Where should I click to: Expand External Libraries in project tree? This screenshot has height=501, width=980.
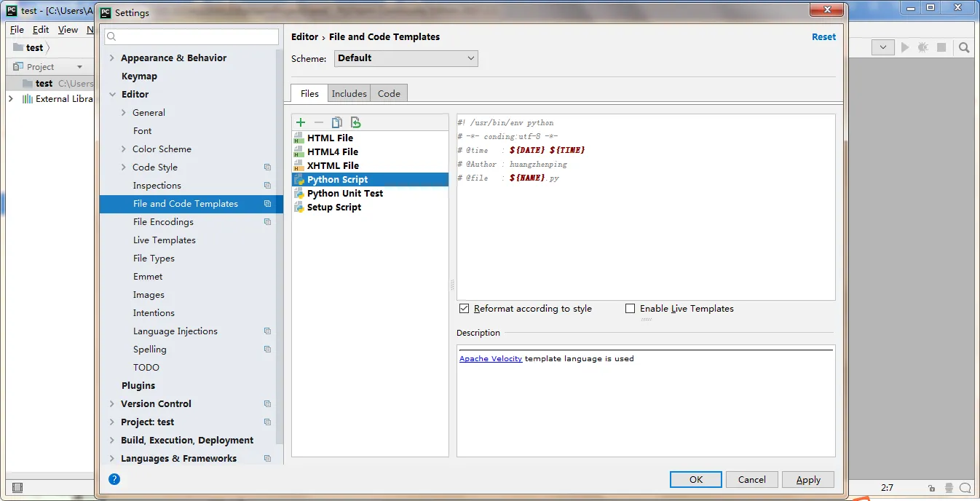[11, 99]
